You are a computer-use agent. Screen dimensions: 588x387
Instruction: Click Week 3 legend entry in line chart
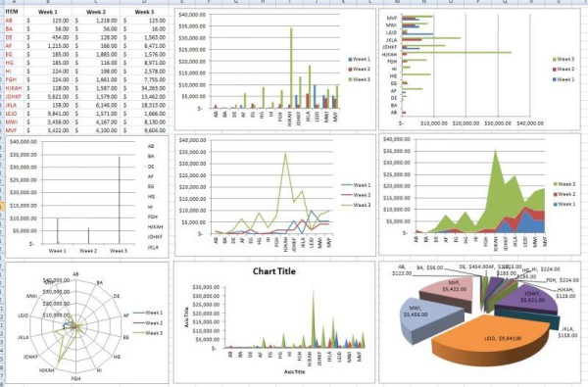(357, 205)
